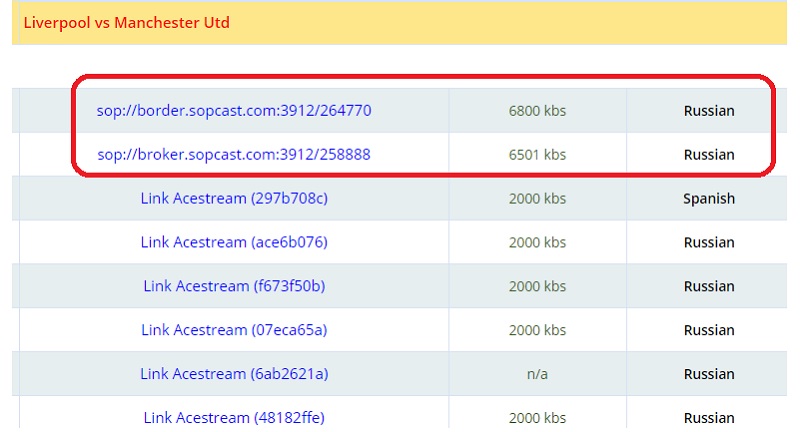
Task: Select the 6800 kbs bitrate cell
Action: (x=537, y=111)
